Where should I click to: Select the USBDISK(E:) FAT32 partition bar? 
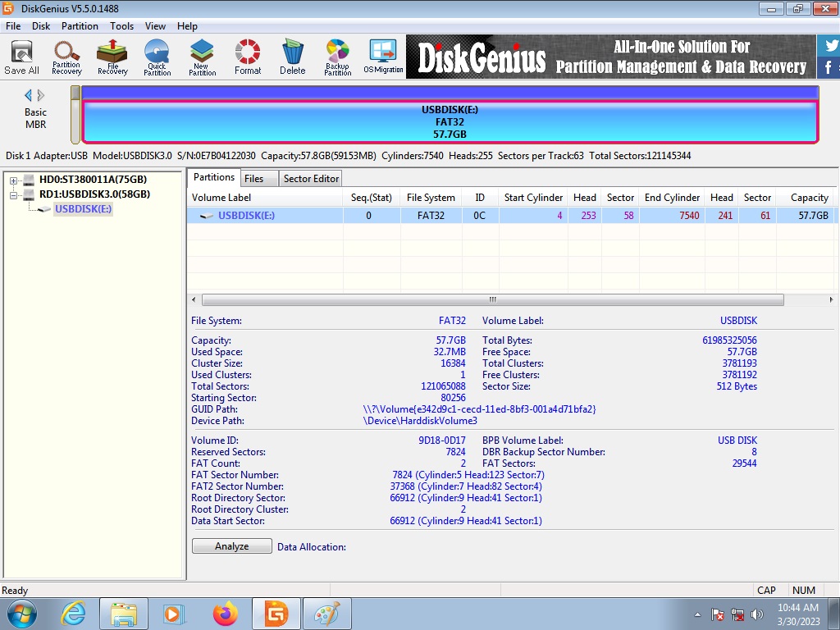pyautogui.click(x=450, y=121)
